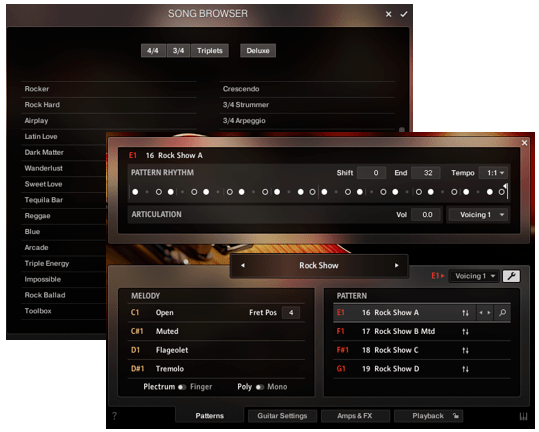Click up-down arrows icon on Rock Show D
539x432 pixels.
[465, 369]
